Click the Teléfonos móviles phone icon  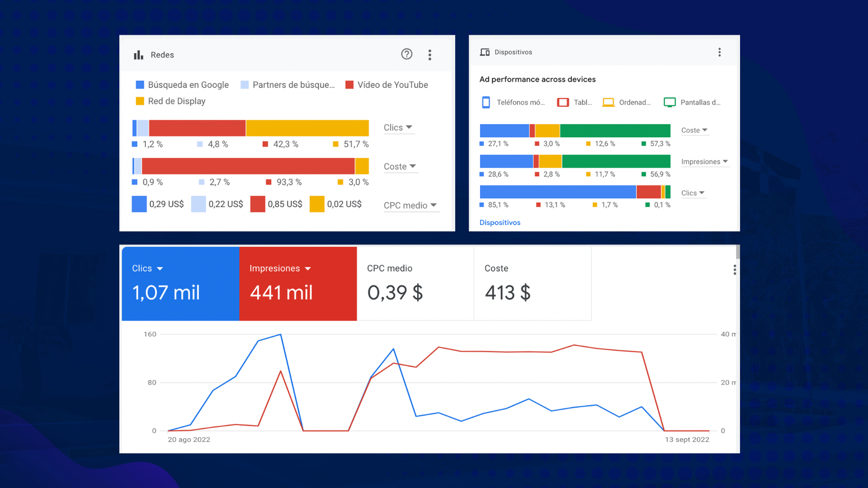click(486, 102)
